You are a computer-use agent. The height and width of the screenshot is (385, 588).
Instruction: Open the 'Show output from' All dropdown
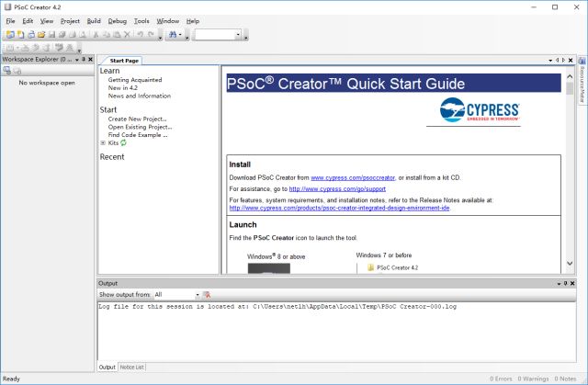coord(176,295)
